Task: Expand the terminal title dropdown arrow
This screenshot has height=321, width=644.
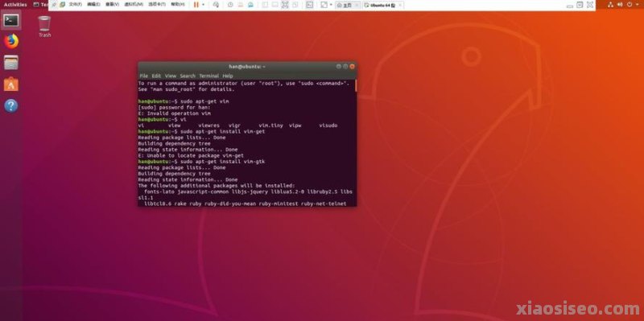Action: (264, 67)
